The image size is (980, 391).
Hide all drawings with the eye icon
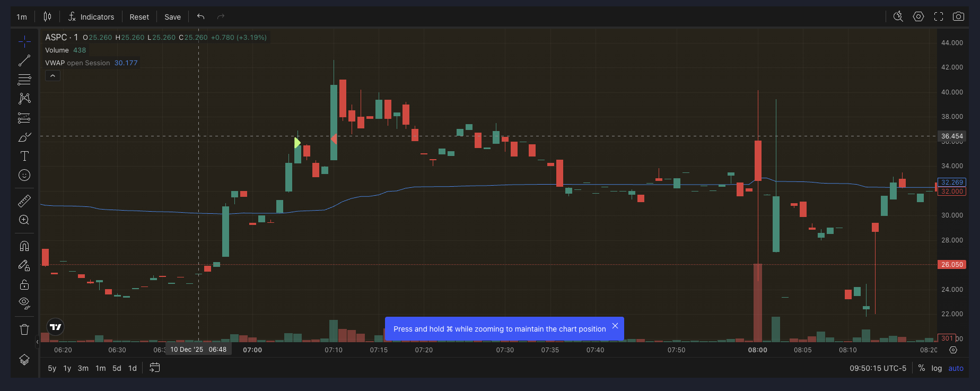pos(24,303)
